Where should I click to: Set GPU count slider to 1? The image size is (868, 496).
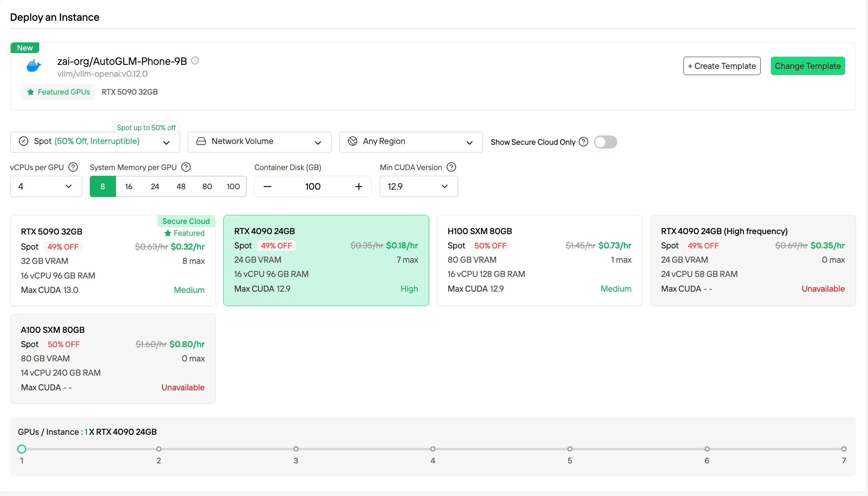click(x=22, y=449)
